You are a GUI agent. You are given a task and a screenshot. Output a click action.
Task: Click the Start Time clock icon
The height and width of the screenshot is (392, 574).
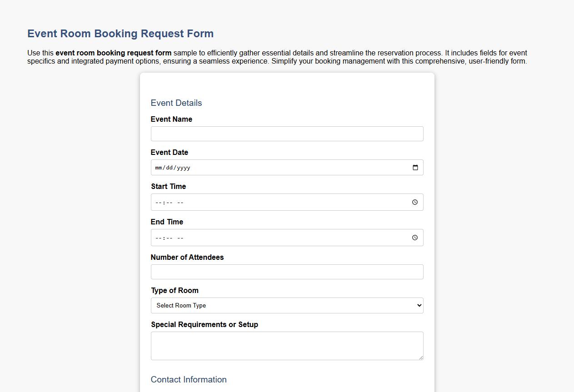pyautogui.click(x=414, y=202)
